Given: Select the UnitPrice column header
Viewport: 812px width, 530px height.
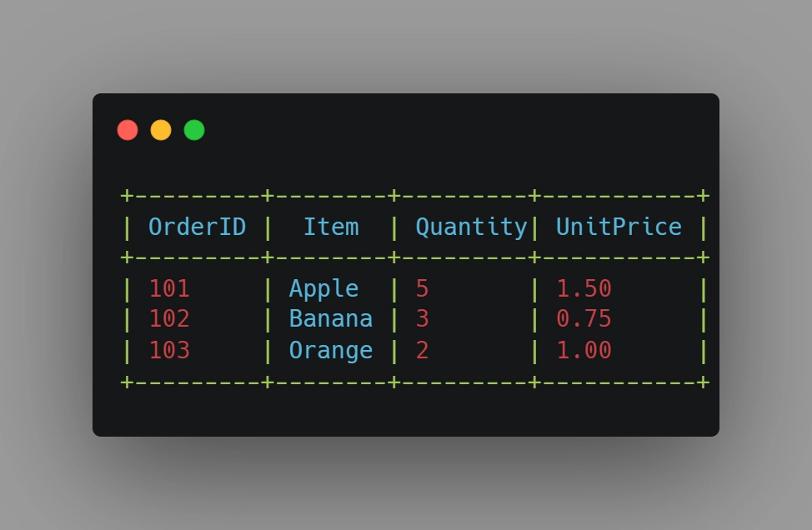Looking at the screenshot, I should tap(618, 227).
